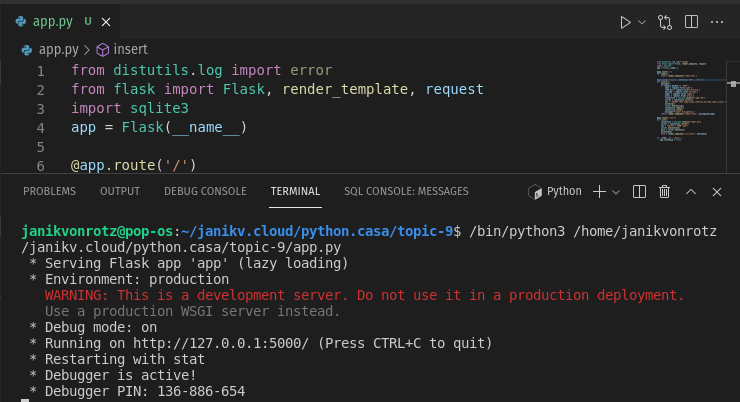Select the app.py editor tab

(52, 21)
